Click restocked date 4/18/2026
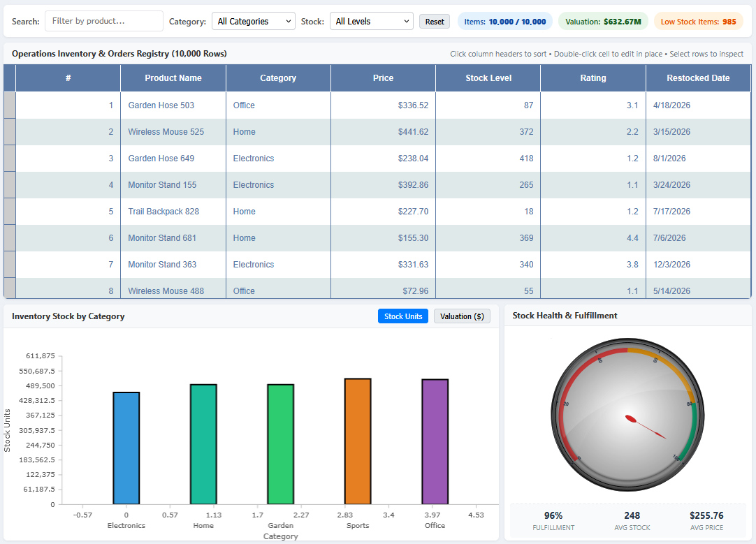The image size is (756, 544). pyautogui.click(x=698, y=105)
